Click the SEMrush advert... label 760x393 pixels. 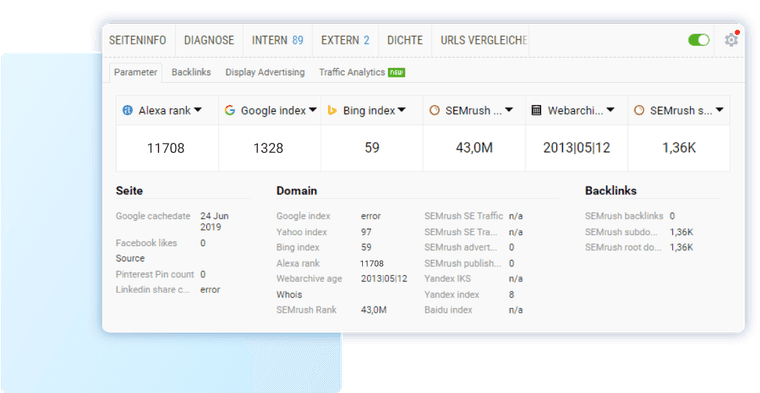(460, 247)
